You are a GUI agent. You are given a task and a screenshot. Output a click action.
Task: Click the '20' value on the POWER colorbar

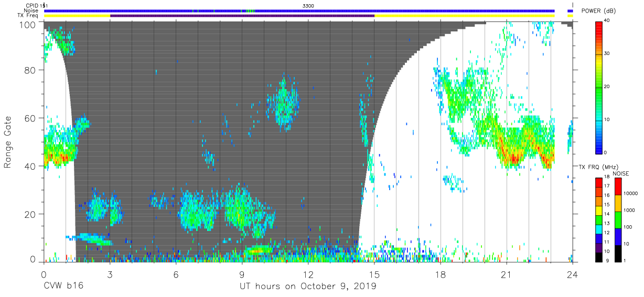pos(607,86)
